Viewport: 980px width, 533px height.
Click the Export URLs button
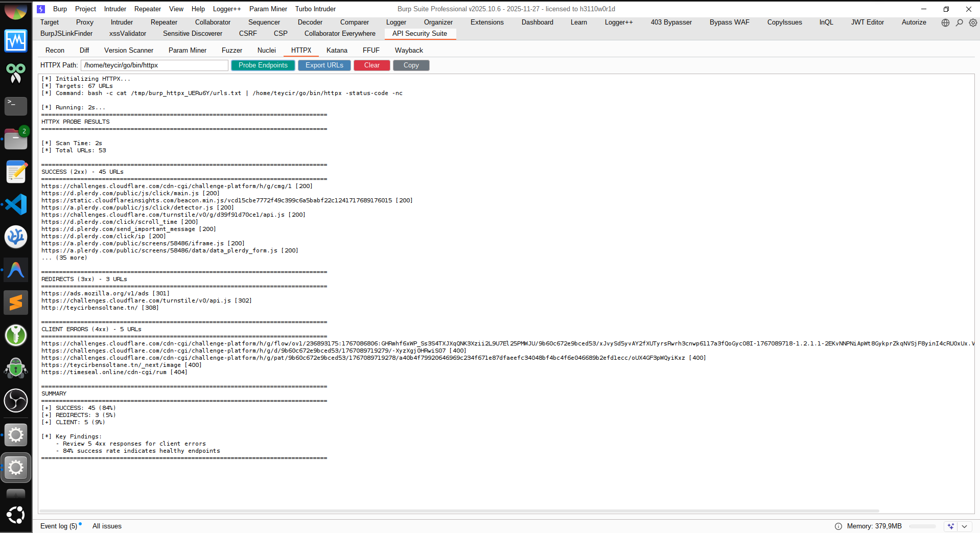pos(324,65)
